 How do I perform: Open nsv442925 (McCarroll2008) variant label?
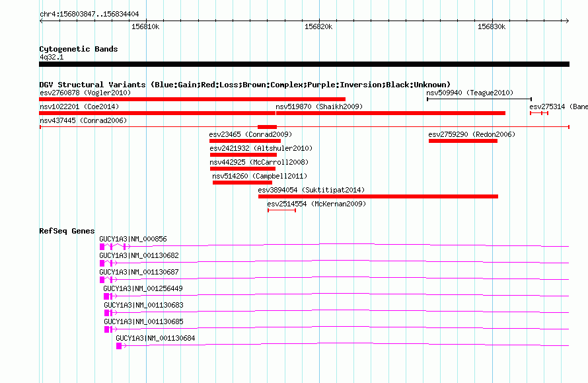coord(259,162)
